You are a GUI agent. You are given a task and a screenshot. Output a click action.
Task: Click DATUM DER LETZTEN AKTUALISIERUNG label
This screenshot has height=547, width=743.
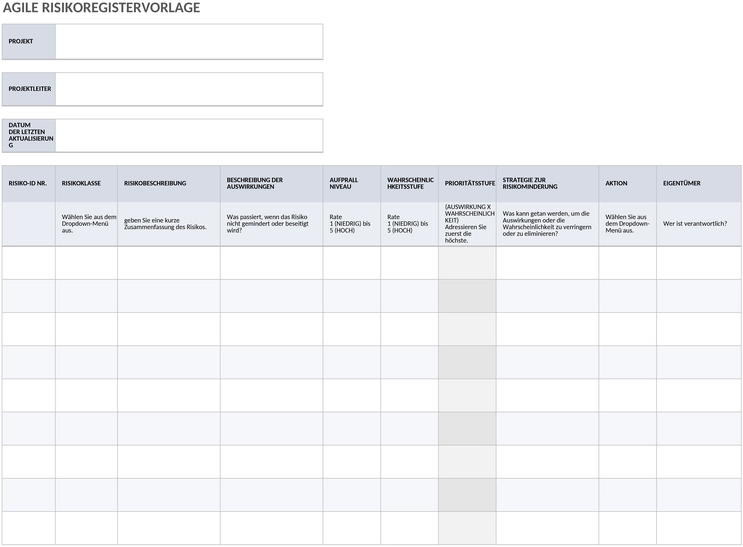[x=28, y=136]
